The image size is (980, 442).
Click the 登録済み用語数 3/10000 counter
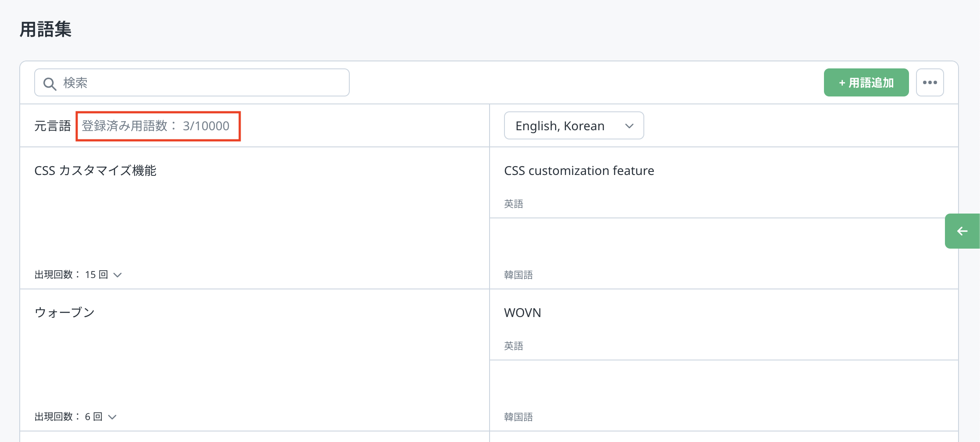[156, 126]
